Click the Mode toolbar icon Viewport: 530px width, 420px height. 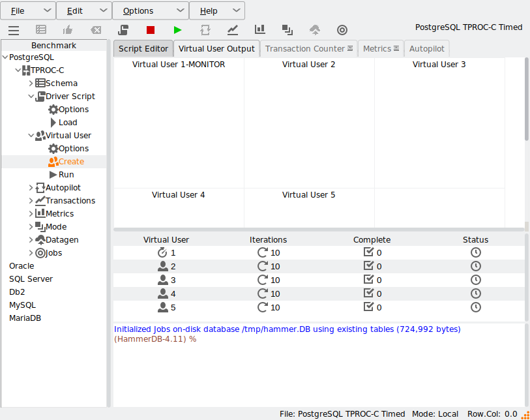point(287,30)
